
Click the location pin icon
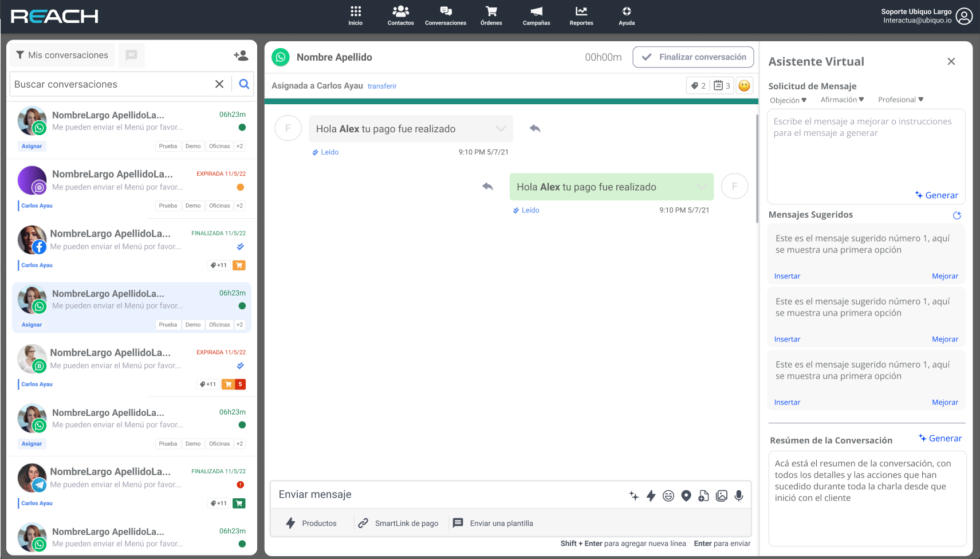click(686, 495)
